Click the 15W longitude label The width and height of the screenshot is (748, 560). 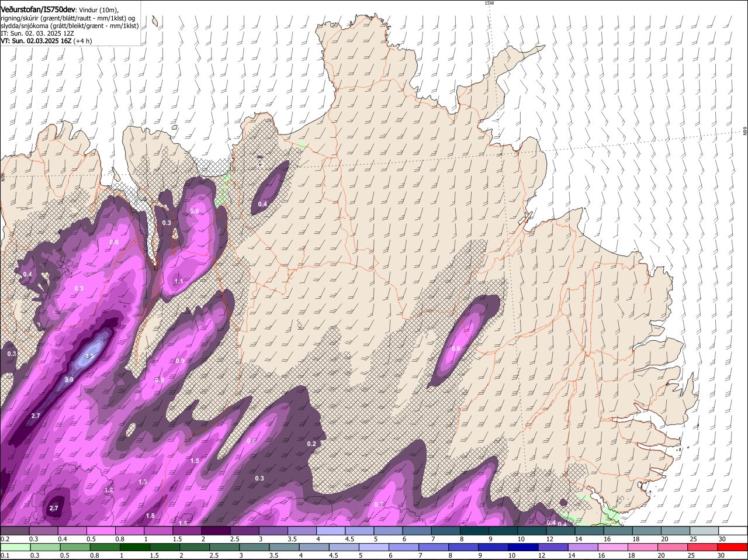tap(489, 3)
